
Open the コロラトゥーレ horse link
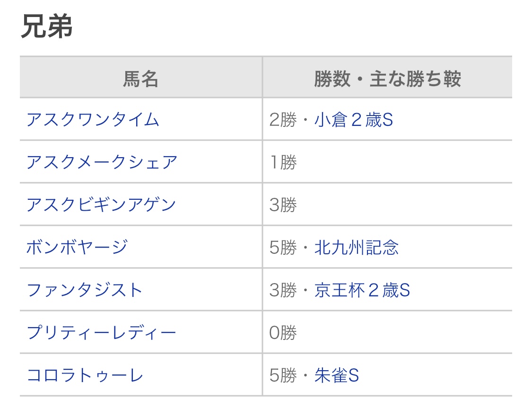(x=85, y=375)
